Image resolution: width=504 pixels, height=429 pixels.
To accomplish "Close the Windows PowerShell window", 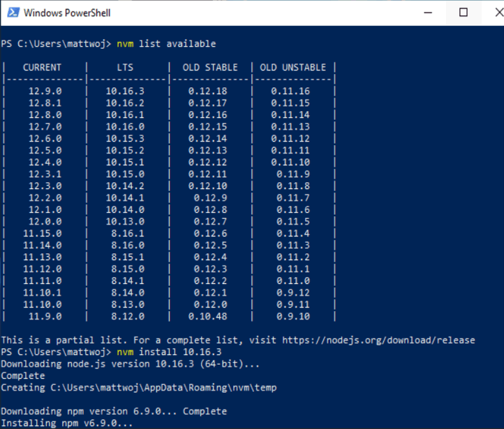I will pyautogui.click(x=499, y=13).
